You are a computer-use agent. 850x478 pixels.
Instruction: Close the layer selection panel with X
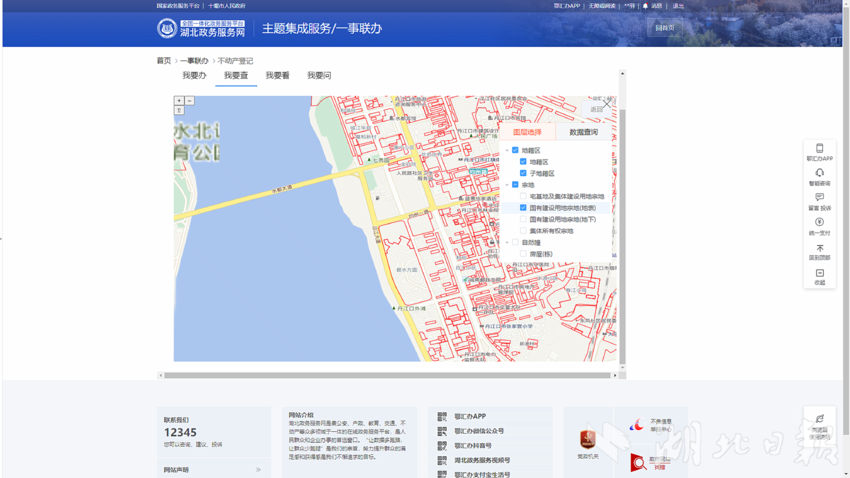(606, 103)
